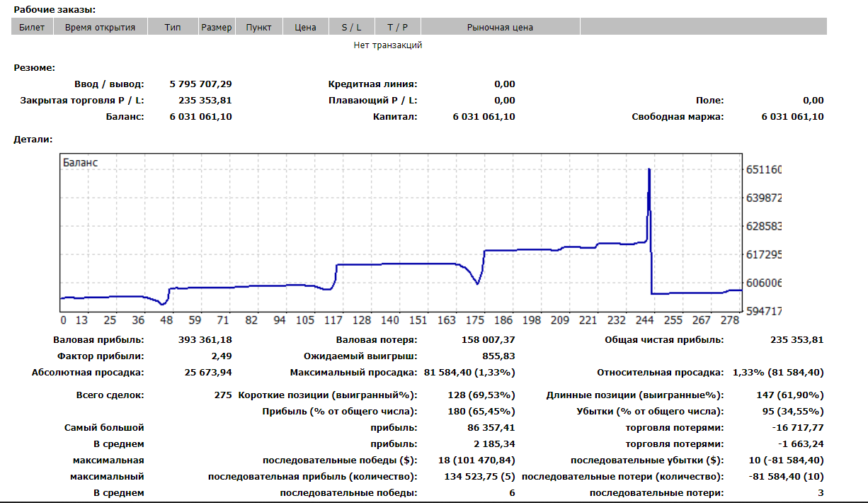Click the 'Резюме:' section heading

34,68
